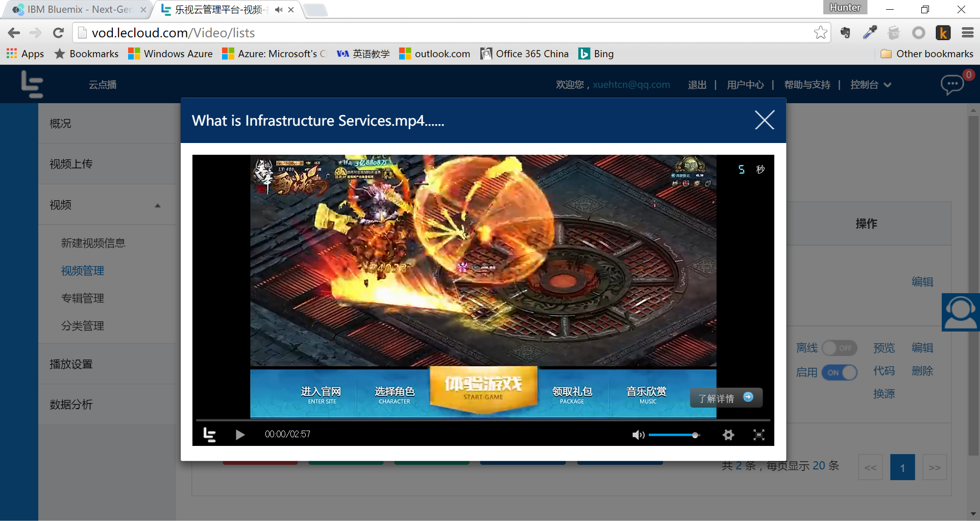Open the Chrome menu hamburger icon
This screenshot has width=980, height=521.
coord(968,33)
